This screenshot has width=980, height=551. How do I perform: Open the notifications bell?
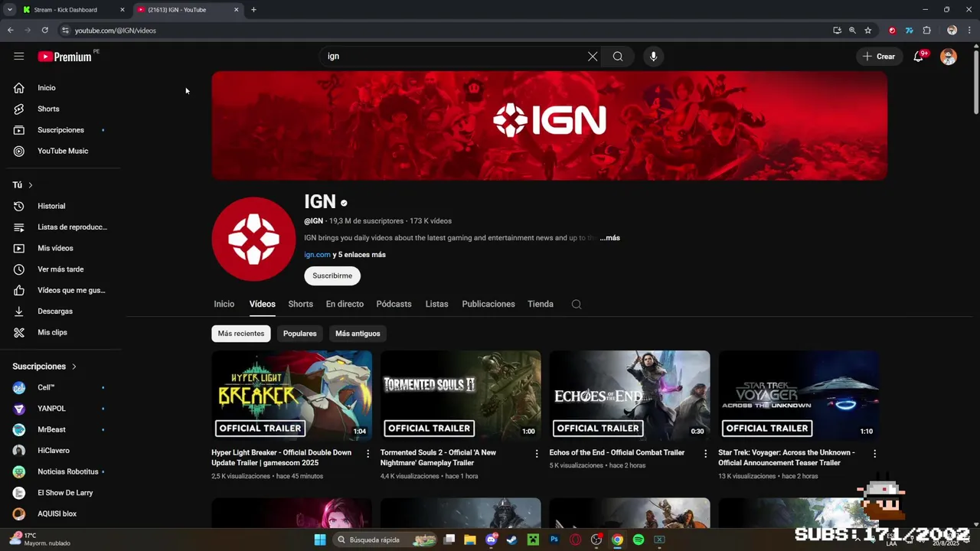[919, 57]
